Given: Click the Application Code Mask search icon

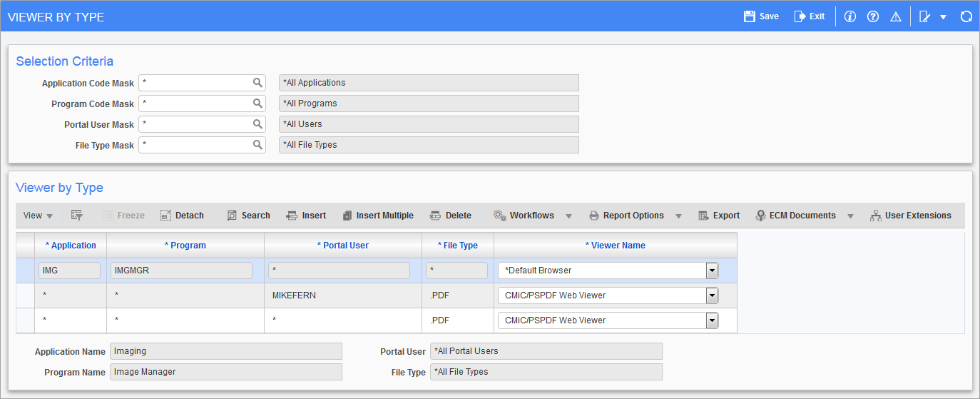Looking at the screenshot, I should pos(257,83).
